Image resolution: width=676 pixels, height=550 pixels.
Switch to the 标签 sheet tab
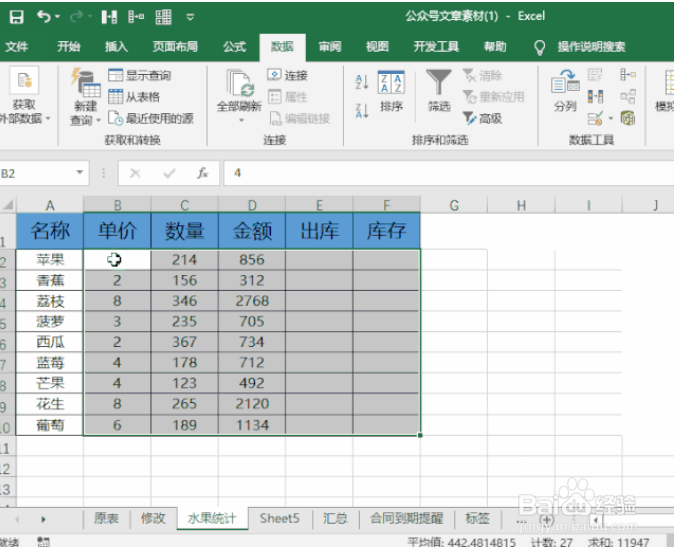[477, 519]
